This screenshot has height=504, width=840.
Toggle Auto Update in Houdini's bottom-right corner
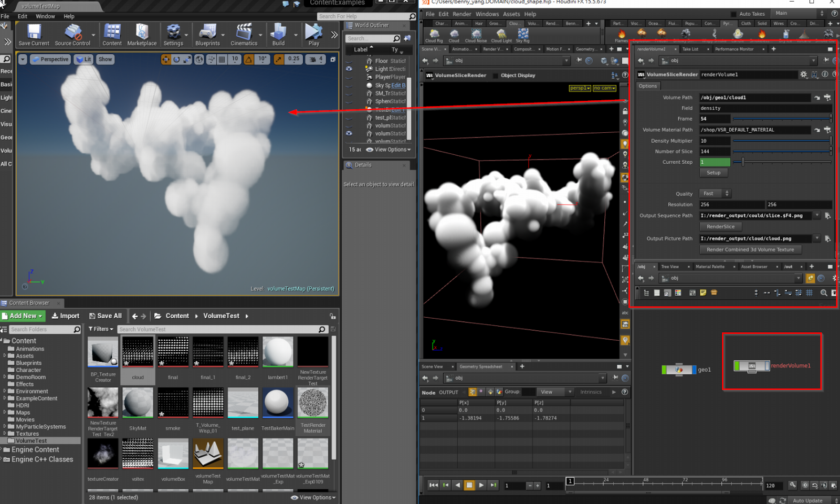click(x=808, y=500)
